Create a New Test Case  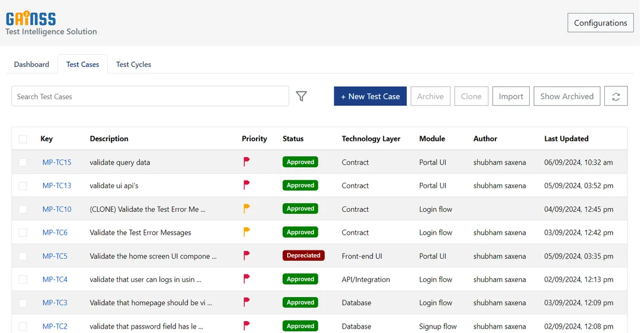pyautogui.click(x=370, y=97)
